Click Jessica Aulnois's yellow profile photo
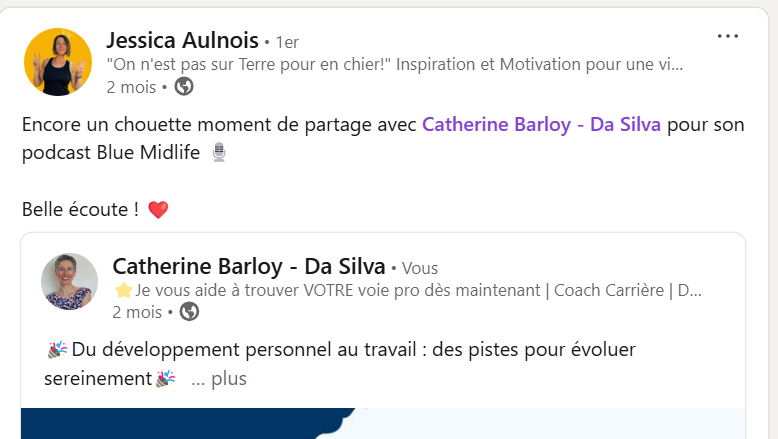This screenshot has width=778, height=439. (x=58, y=62)
